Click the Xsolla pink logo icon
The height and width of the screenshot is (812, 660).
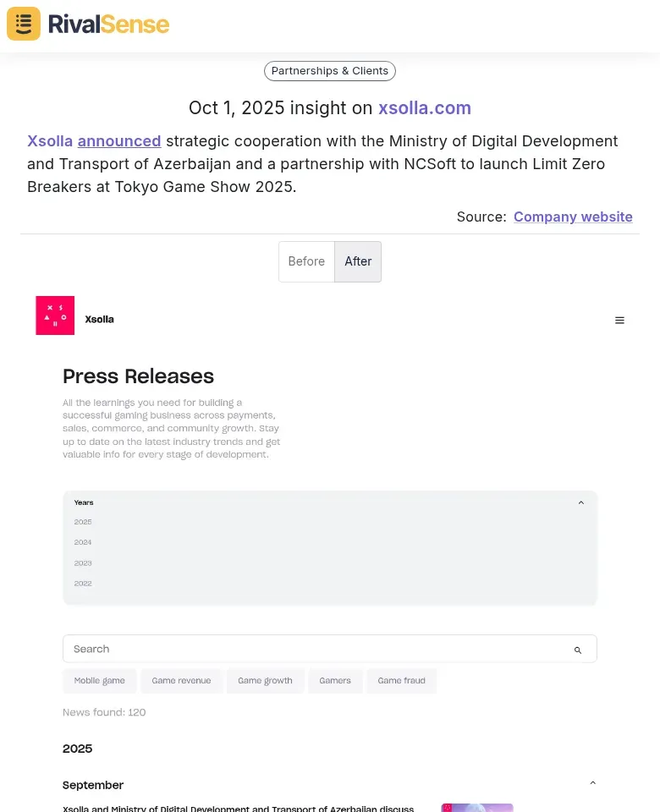[55, 315]
